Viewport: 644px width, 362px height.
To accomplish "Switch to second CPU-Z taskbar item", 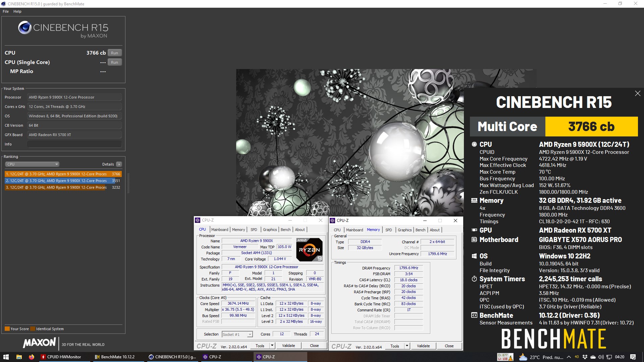I will [281, 357].
